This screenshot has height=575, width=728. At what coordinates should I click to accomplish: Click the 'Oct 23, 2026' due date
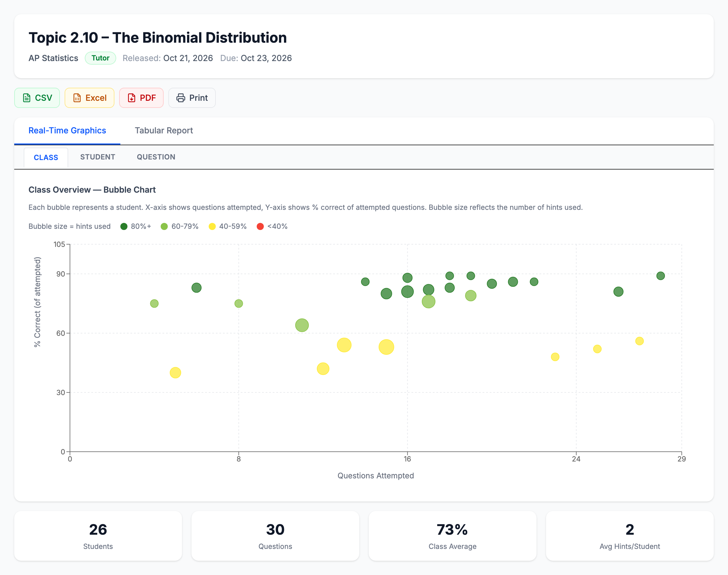pyautogui.click(x=266, y=58)
